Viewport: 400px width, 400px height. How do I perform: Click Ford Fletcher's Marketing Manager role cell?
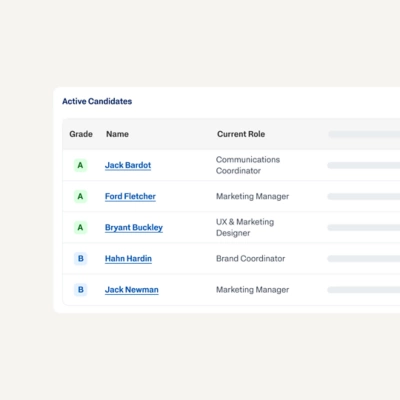point(252,196)
